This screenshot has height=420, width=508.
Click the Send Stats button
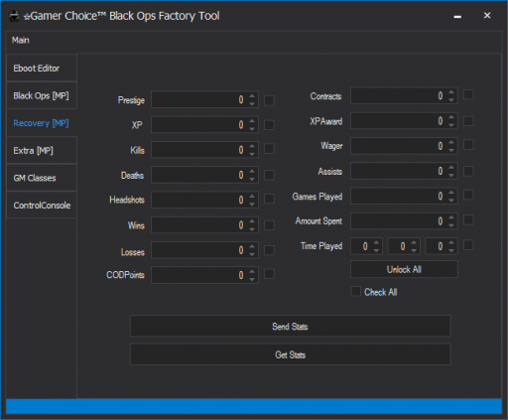click(x=290, y=327)
